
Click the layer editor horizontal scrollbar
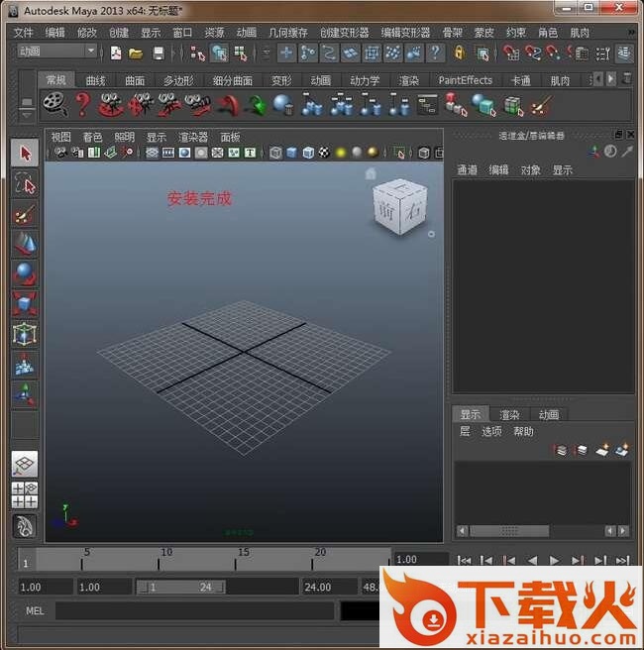[x=509, y=531]
